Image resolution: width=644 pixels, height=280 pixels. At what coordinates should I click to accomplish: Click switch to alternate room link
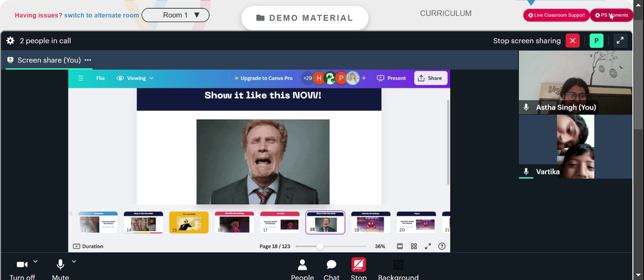click(102, 15)
